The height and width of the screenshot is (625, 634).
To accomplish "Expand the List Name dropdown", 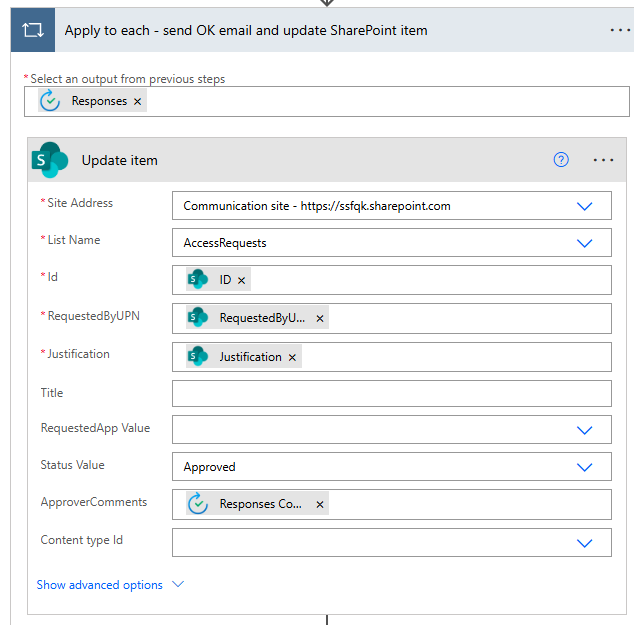I will pyautogui.click(x=584, y=243).
